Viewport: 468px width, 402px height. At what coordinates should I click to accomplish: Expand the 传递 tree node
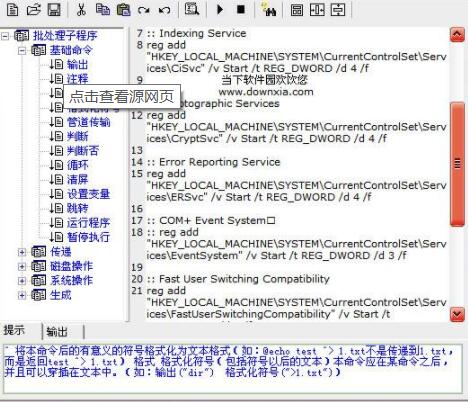[22, 252]
